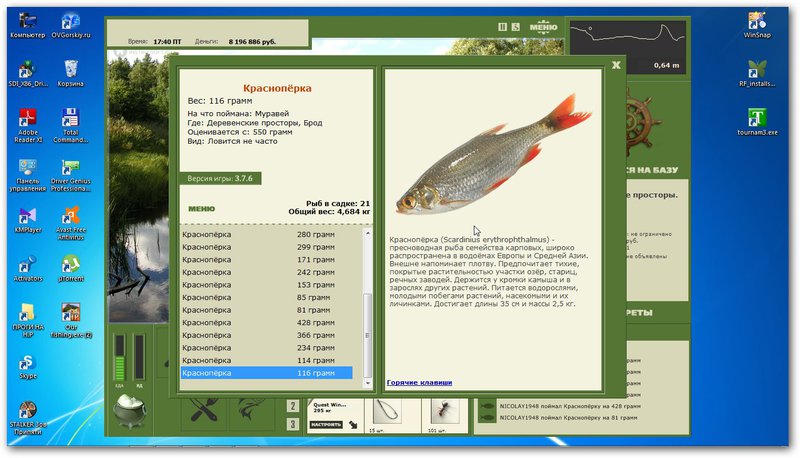The image size is (800, 458).
Task: Select Краснопёрка 81 грамм row
Action: pos(266,310)
